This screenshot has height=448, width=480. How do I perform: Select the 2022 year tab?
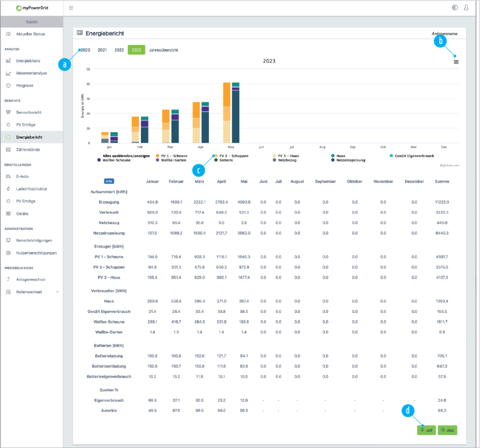point(119,50)
